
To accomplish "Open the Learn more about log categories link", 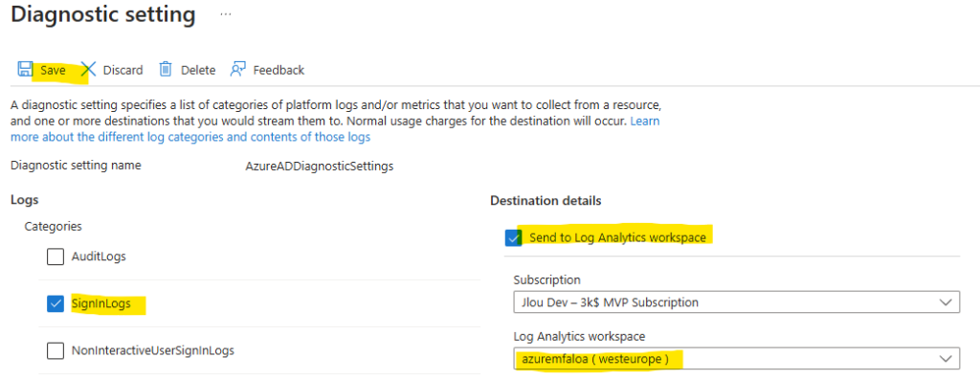I will click(190, 136).
